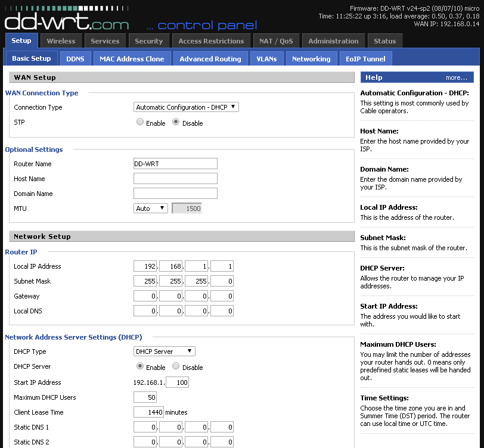The image size is (484, 448).
Task: Click Static DNS 2 first octet field
Action: tap(145, 442)
